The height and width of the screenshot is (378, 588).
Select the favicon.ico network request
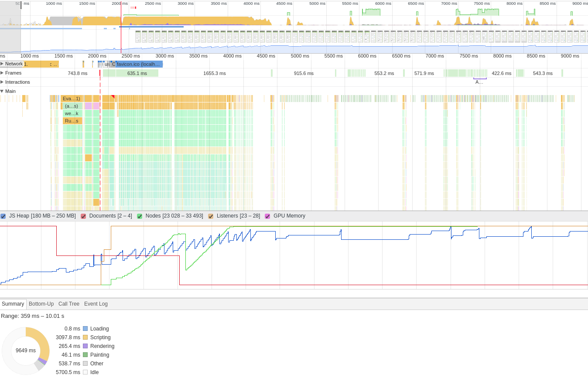[139, 64]
